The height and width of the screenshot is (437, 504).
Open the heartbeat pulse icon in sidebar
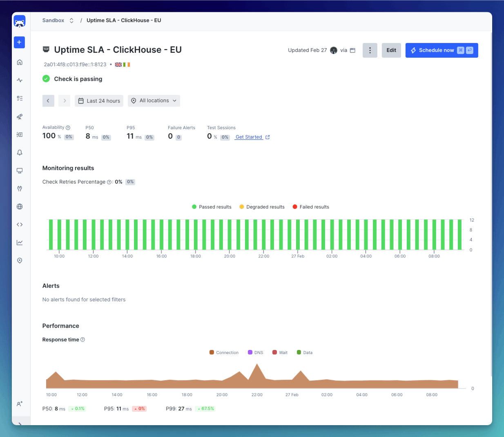pyautogui.click(x=20, y=80)
